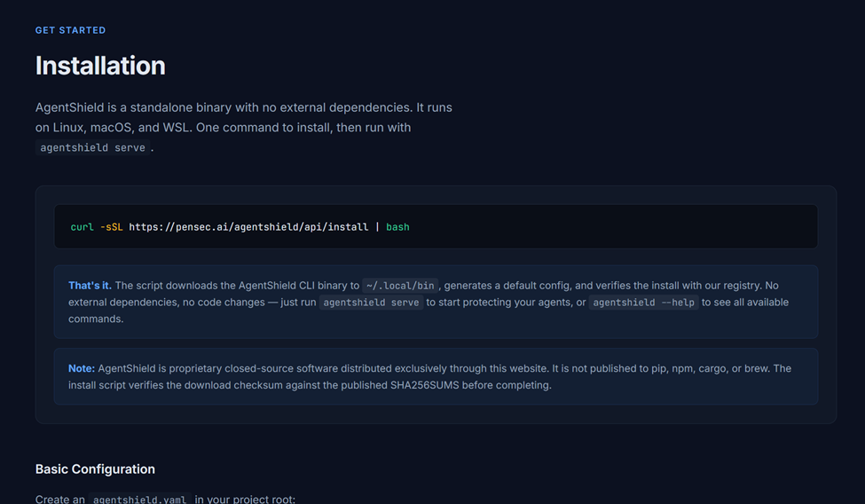The height and width of the screenshot is (504, 865).
Task: Click the GET STARTED section label
Action: pyautogui.click(x=70, y=30)
